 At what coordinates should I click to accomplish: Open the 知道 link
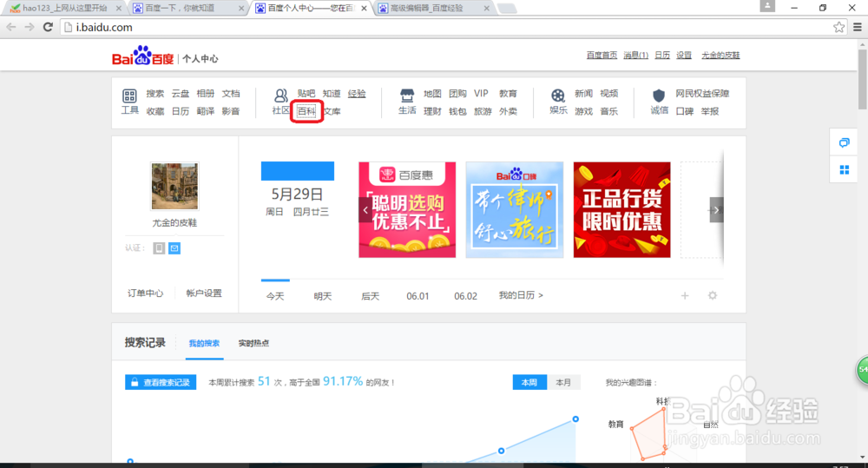coord(332,94)
